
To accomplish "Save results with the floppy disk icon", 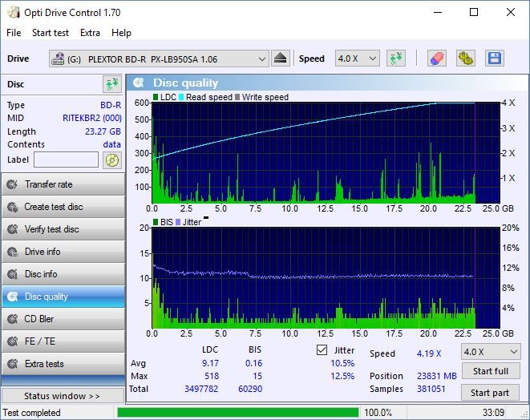I will (x=495, y=59).
